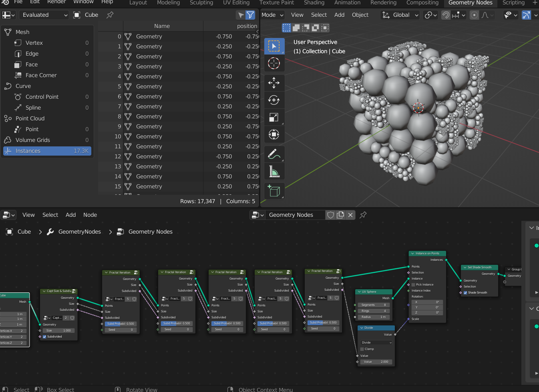Click the Add Cube tool
539x392 pixels.
[274, 191]
